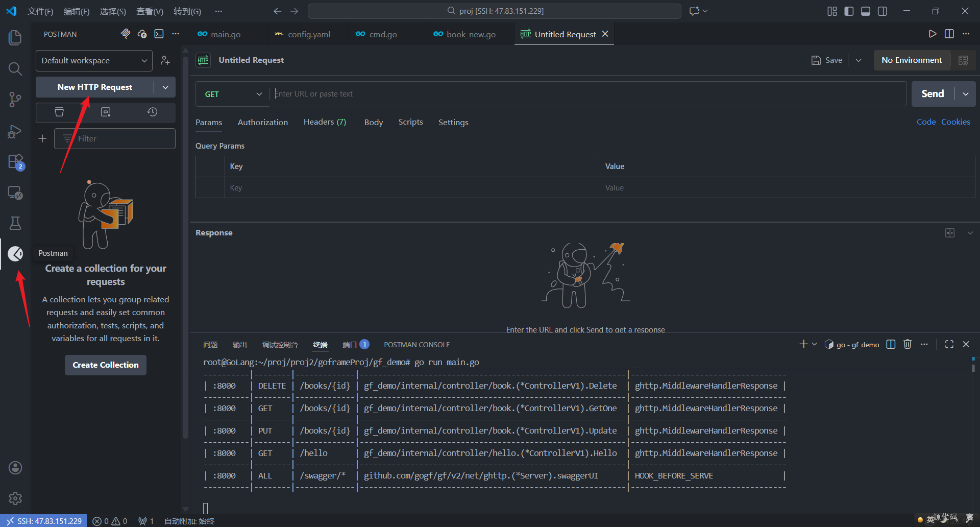
Task: Open Postman History tab icon
Action: 152,112
